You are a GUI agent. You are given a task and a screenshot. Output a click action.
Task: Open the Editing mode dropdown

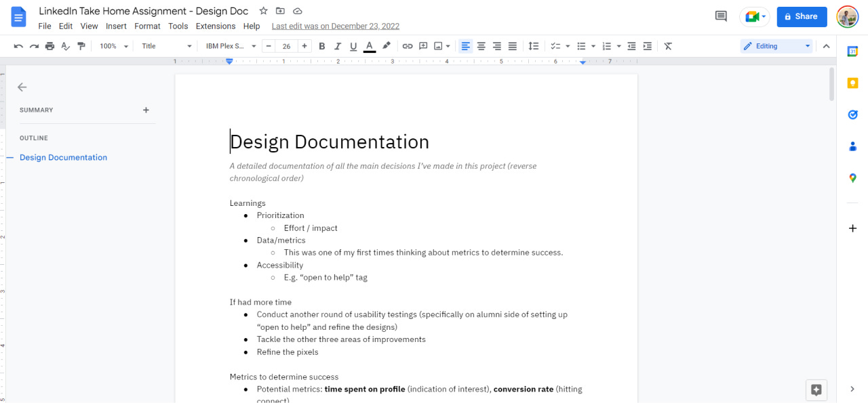click(776, 45)
